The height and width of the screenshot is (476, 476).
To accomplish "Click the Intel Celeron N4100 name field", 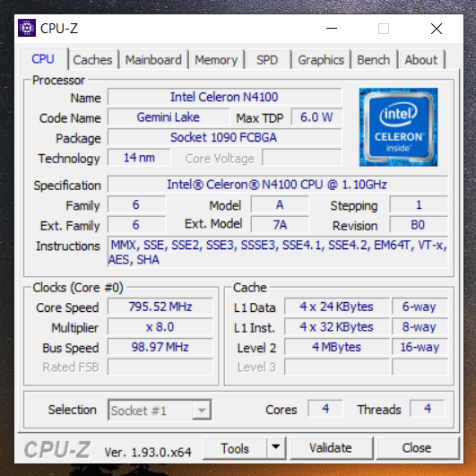I will pos(225,97).
